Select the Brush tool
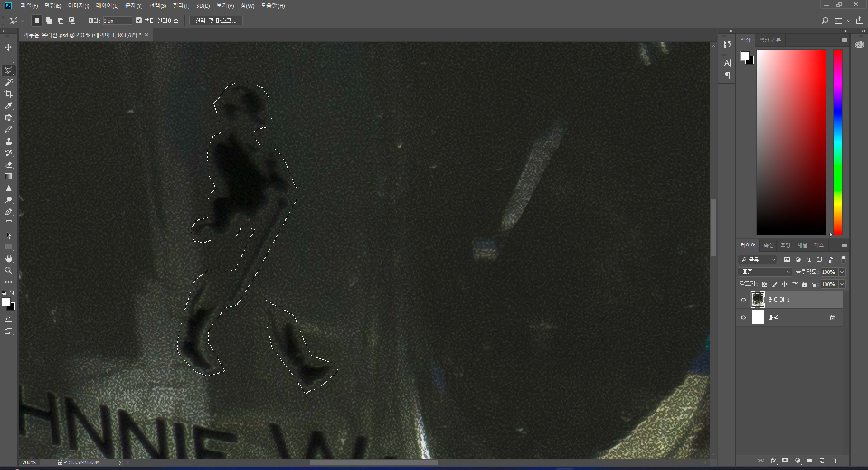 9,129
